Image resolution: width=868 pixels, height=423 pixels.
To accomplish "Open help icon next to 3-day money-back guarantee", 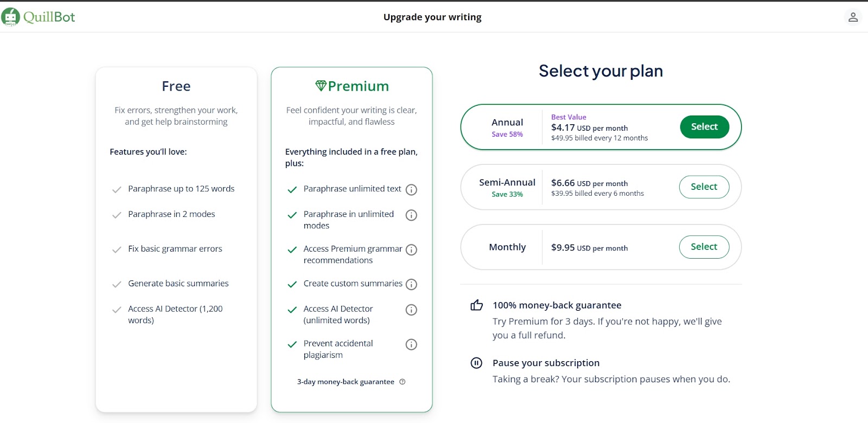I will coord(403,382).
